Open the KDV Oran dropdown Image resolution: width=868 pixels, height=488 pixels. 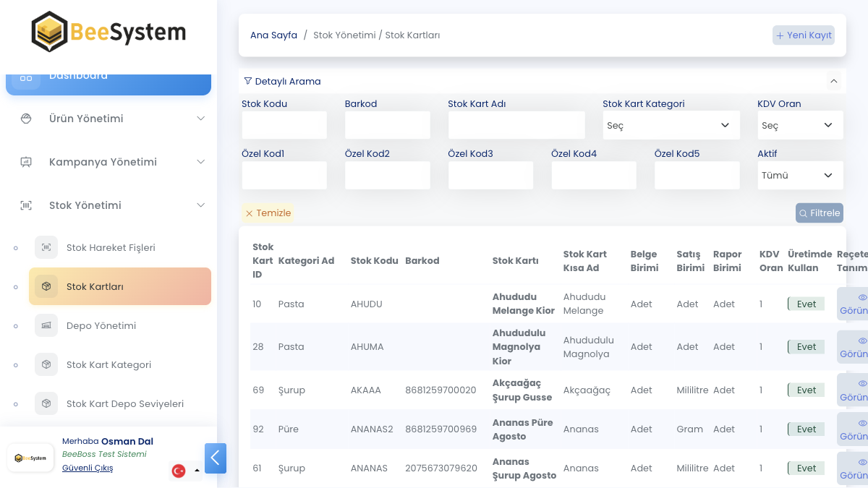(799, 125)
